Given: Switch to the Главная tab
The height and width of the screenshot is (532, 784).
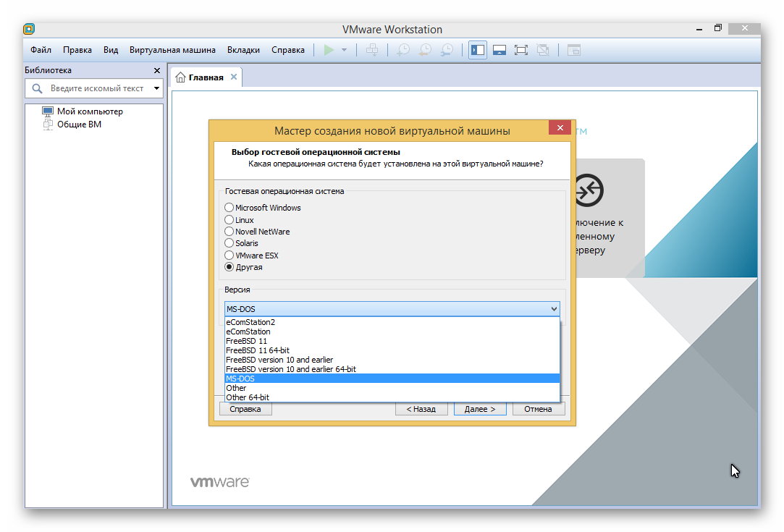Looking at the screenshot, I should (206, 77).
